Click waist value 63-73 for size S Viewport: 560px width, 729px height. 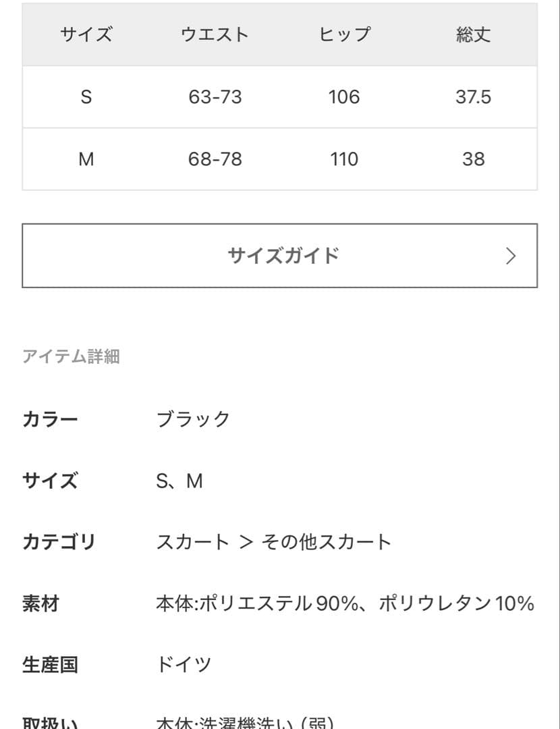tap(215, 97)
